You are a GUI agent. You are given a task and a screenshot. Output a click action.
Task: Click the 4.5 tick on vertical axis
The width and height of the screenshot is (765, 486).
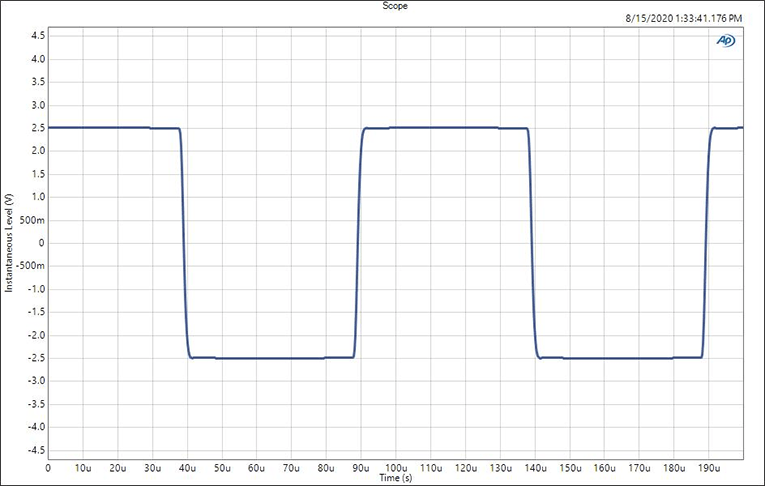point(36,36)
